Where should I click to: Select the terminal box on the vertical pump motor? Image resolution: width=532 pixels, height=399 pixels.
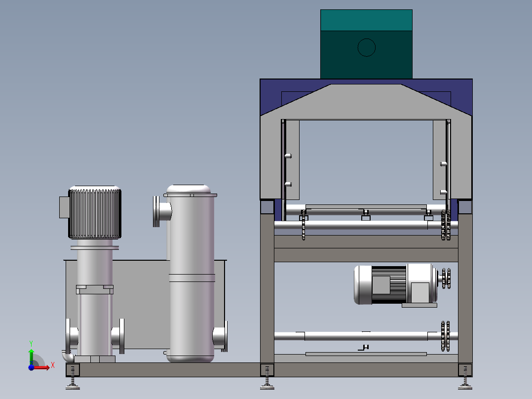64,207
